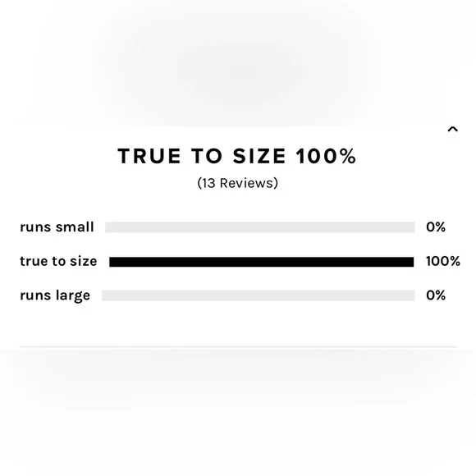Click the black true to size bar
Image resolution: width=476 pixels, height=476 pixels.
pos(261,262)
